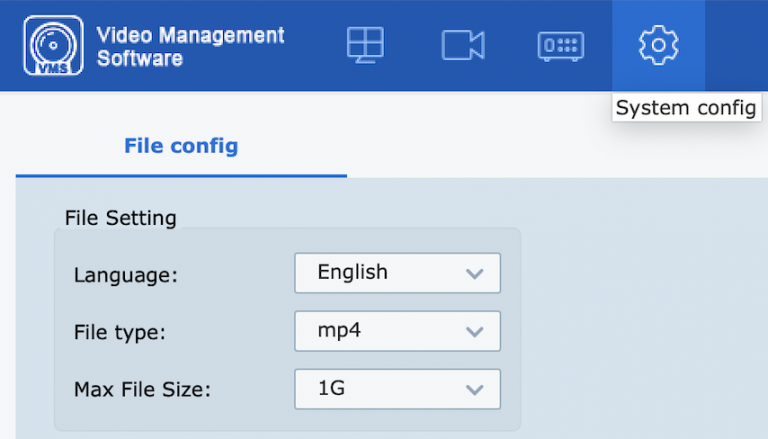The height and width of the screenshot is (439, 768).
Task: Click the System config tooltip label
Action: point(686,108)
